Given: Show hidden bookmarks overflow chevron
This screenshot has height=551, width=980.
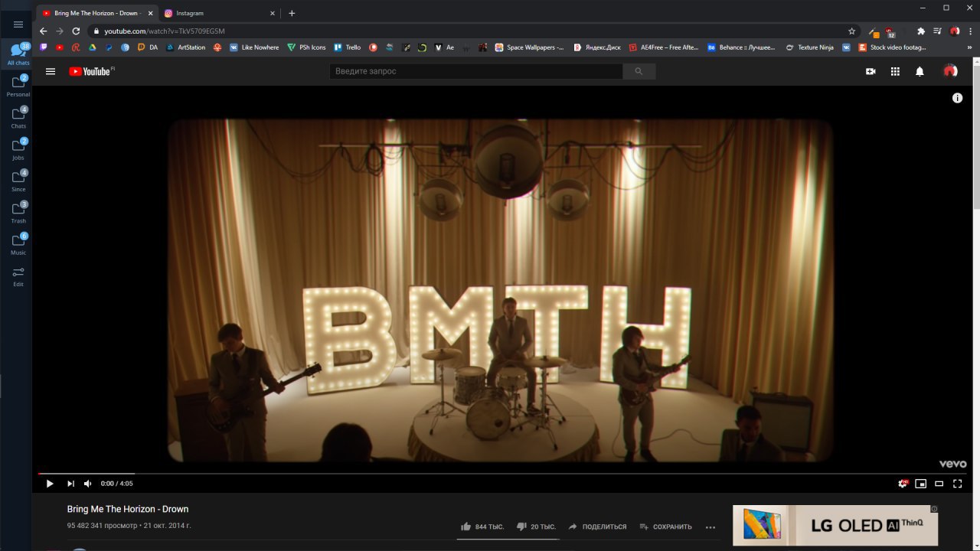Looking at the screenshot, I should [x=969, y=47].
